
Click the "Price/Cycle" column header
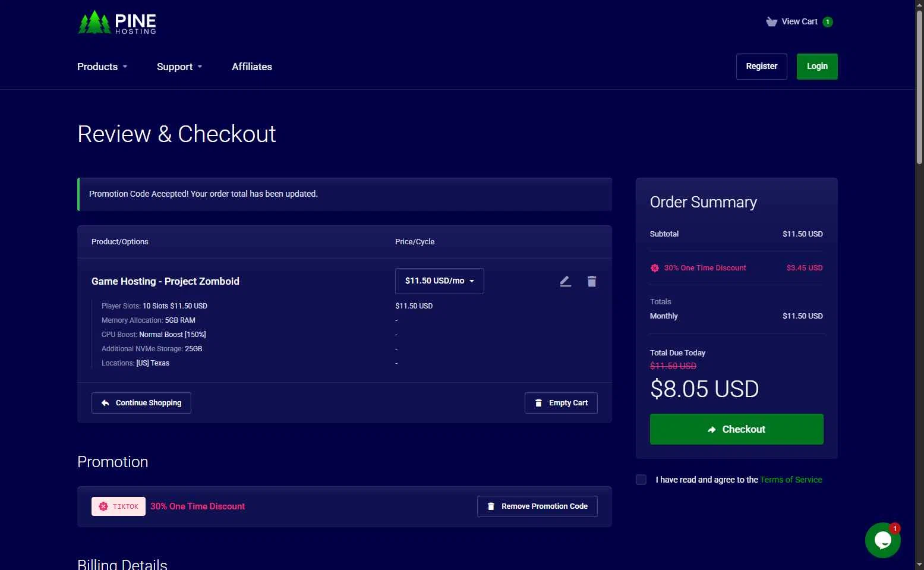tap(415, 242)
